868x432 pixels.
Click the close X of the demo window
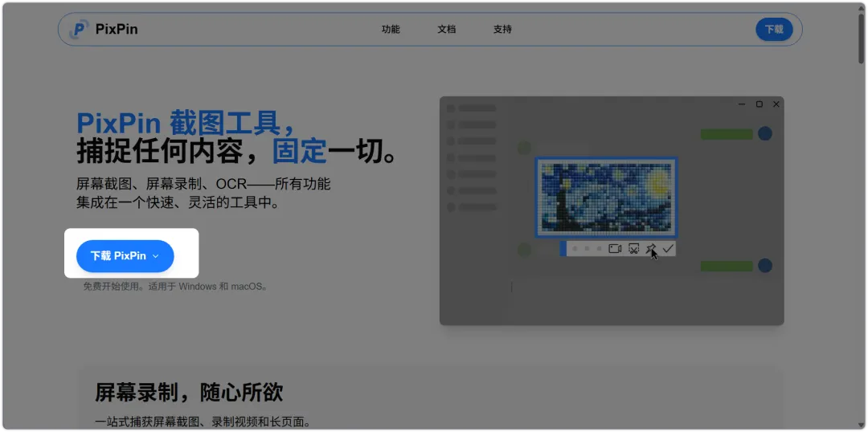click(x=776, y=104)
